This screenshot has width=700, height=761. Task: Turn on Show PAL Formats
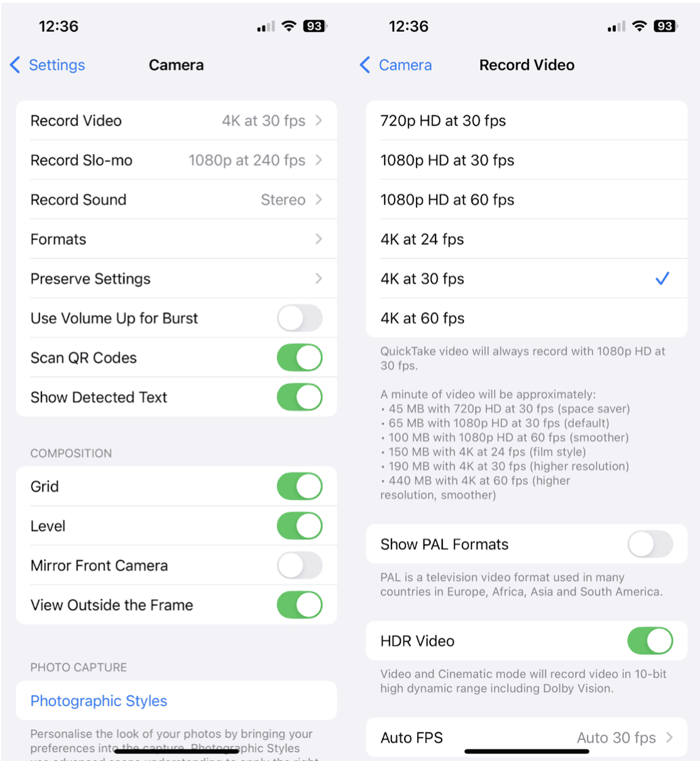650,545
